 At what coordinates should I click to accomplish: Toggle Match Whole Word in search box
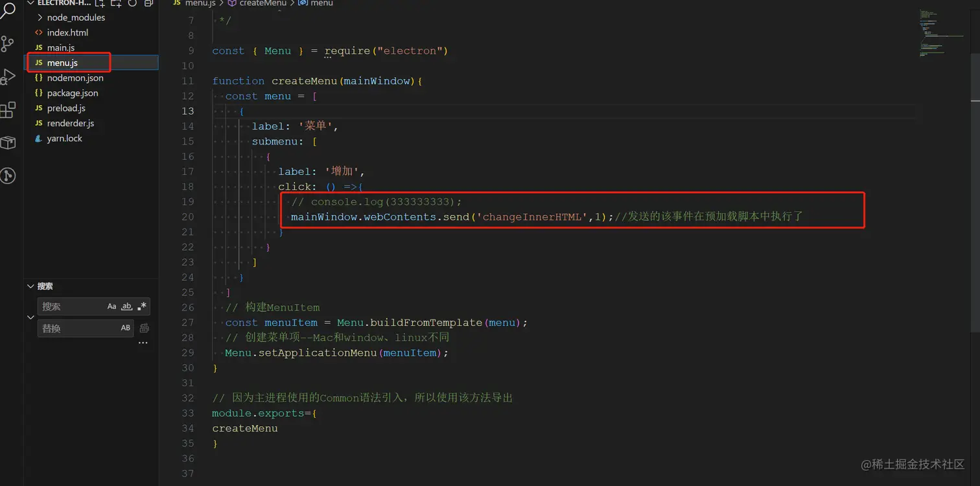coord(127,307)
